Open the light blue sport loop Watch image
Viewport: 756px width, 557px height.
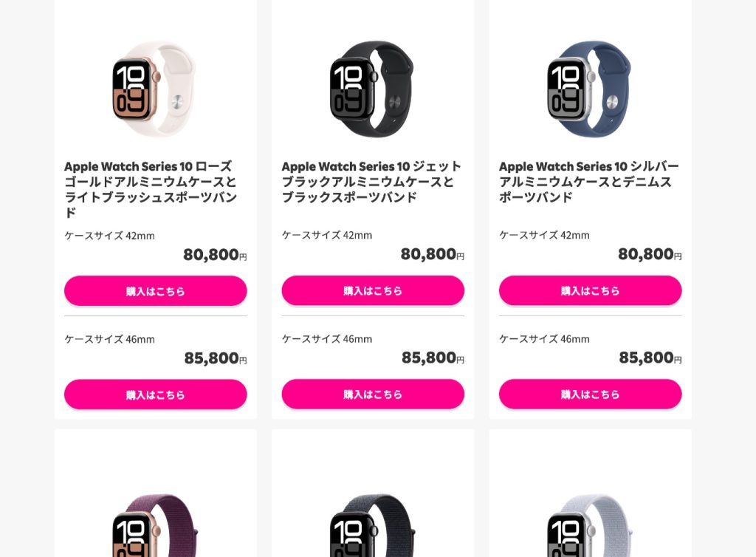589,524
